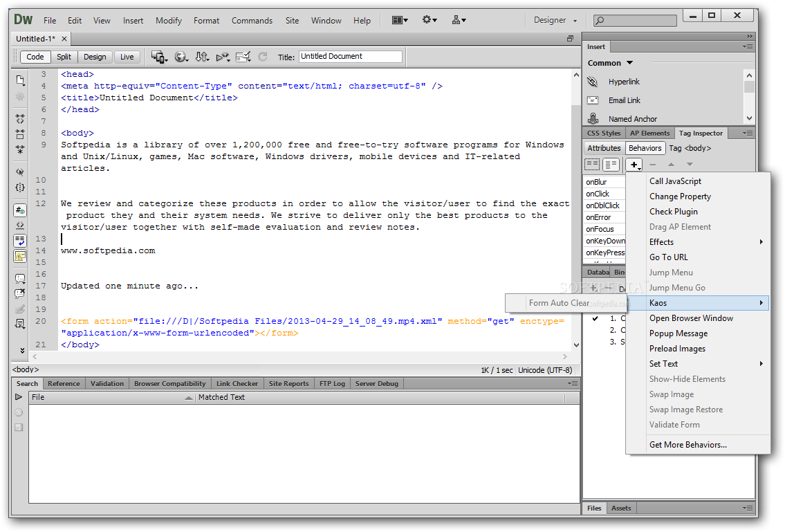Open the Search results panel options menu
This screenshot has width=785, height=532.
573,383
